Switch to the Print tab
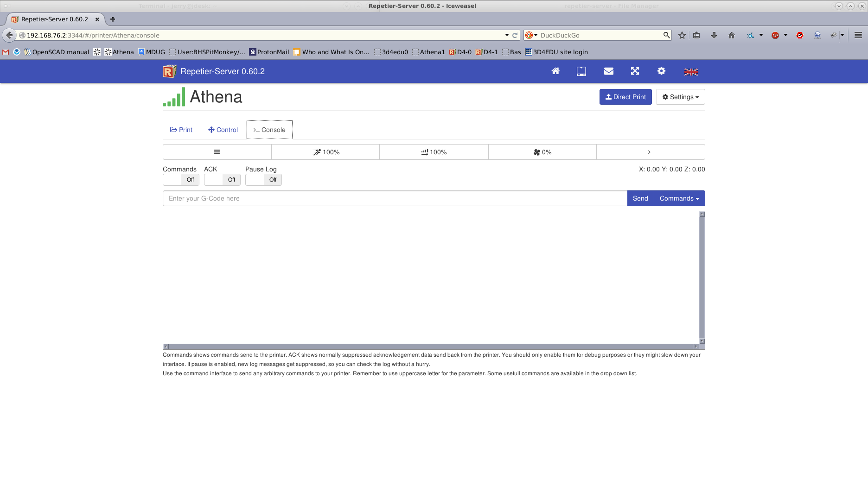 [181, 130]
